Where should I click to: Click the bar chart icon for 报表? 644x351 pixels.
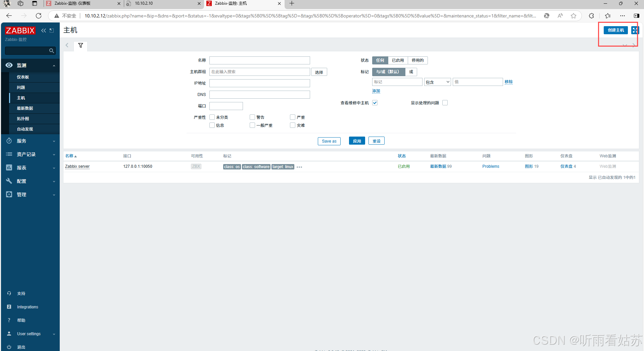[9, 167]
